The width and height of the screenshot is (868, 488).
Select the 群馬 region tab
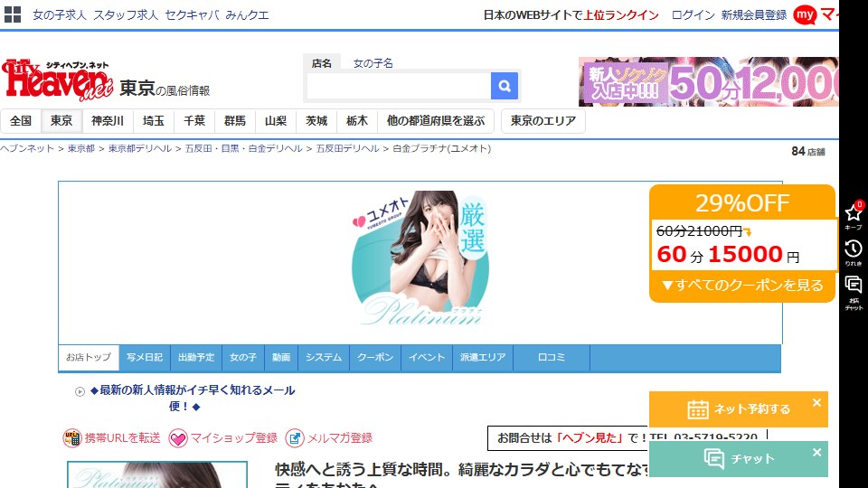point(235,120)
